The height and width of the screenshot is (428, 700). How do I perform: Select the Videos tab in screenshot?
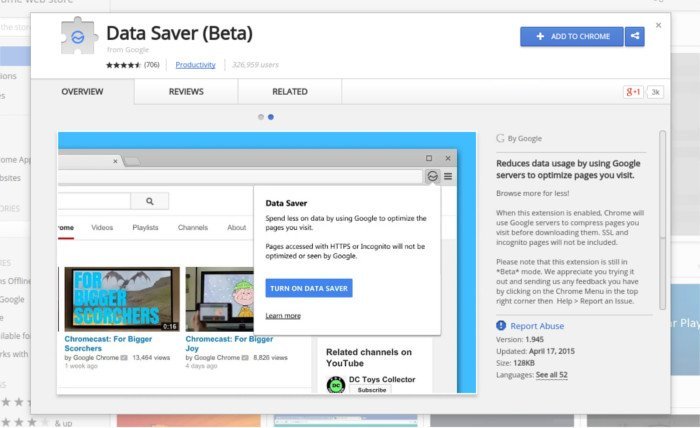pyautogui.click(x=102, y=228)
